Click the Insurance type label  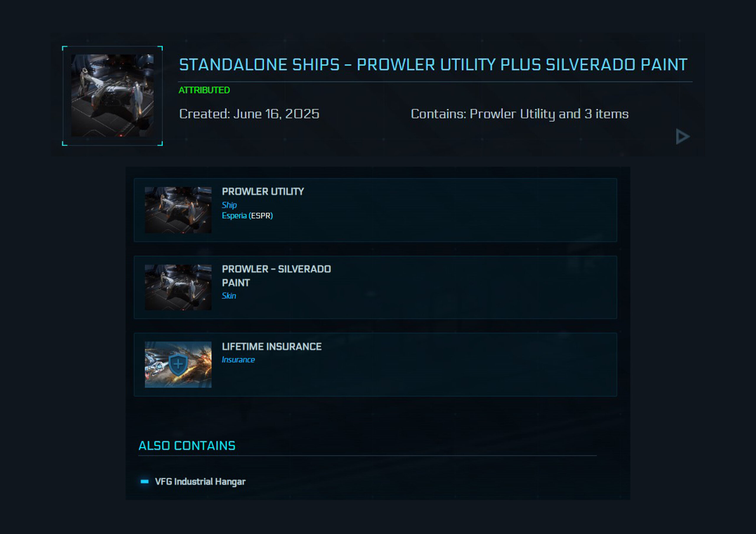point(238,360)
